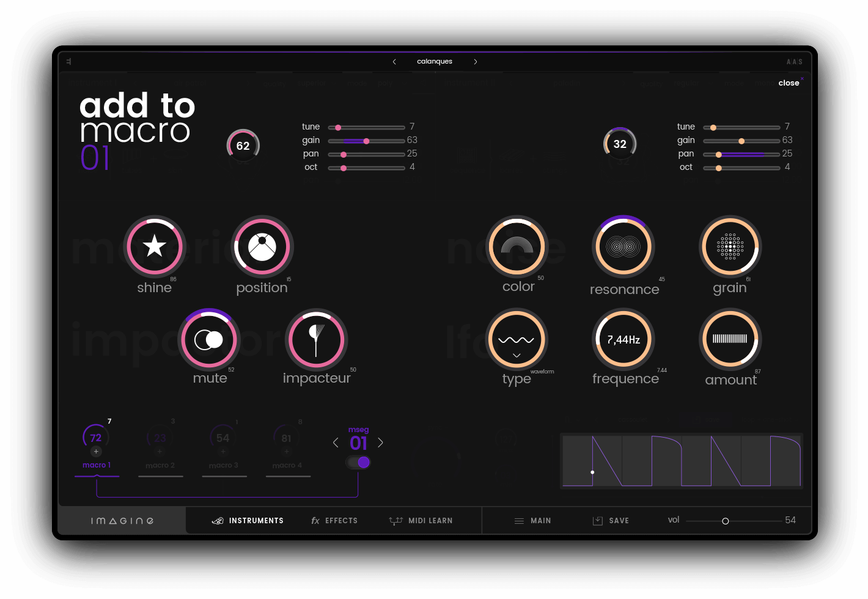Select the impacteur mallet knob
This screenshot has width=868, height=599.
click(316, 339)
